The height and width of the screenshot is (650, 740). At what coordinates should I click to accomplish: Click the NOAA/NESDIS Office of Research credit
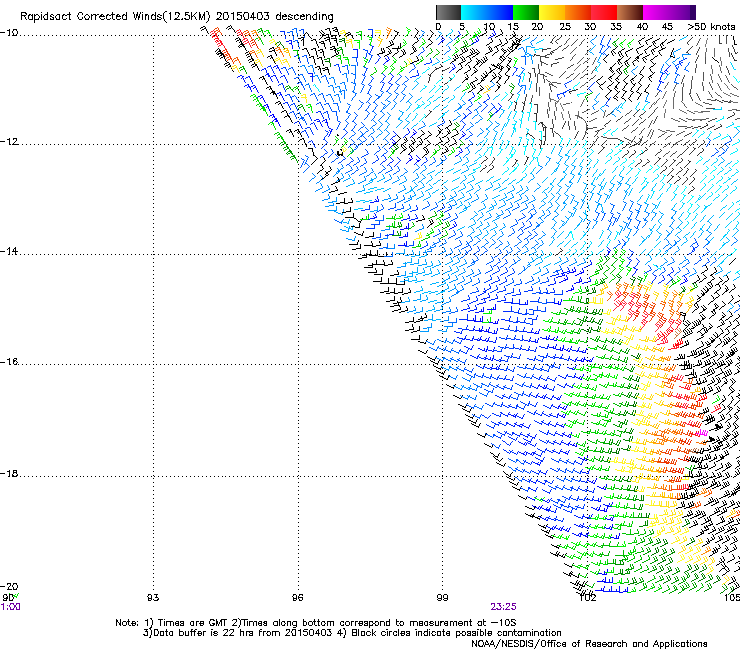point(589,644)
